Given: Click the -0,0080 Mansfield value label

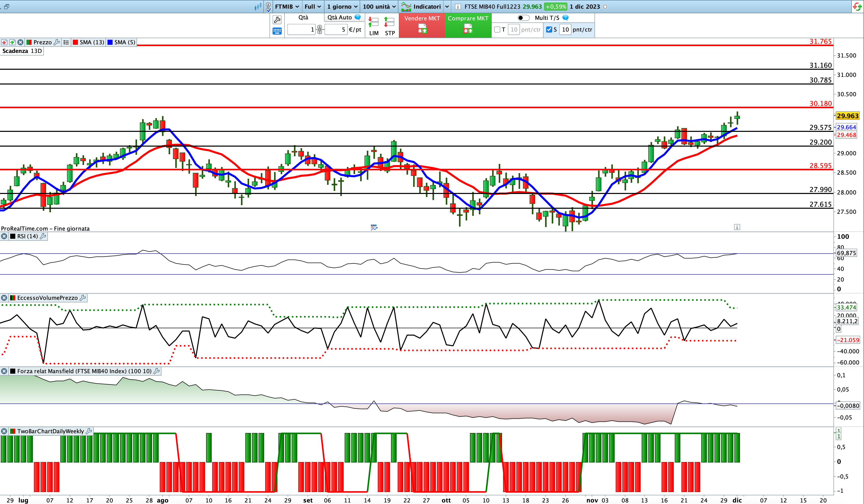Looking at the screenshot, I should tap(847, 406).
